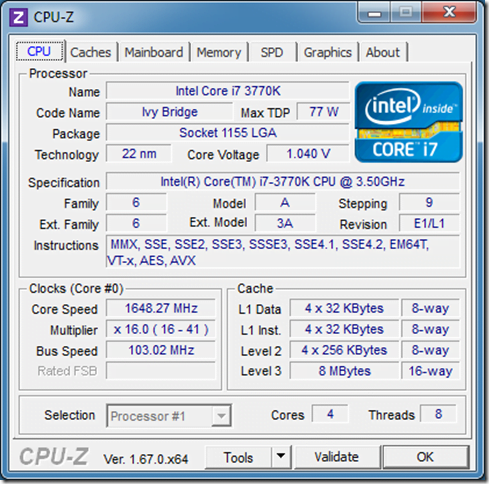The height and width of the screenshot is (484, 489).
Task: Open the Caches tab
Action: click(91, 52)
